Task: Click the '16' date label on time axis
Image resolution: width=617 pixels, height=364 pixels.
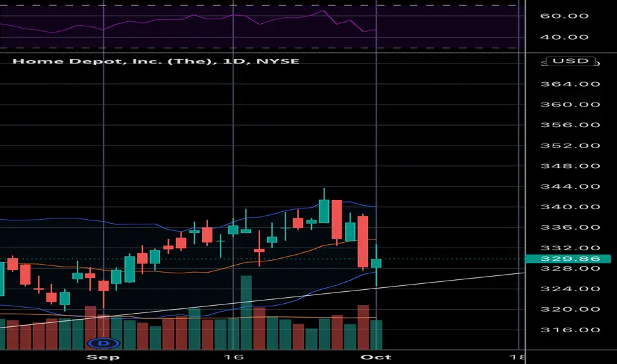Action: point(233,357)
